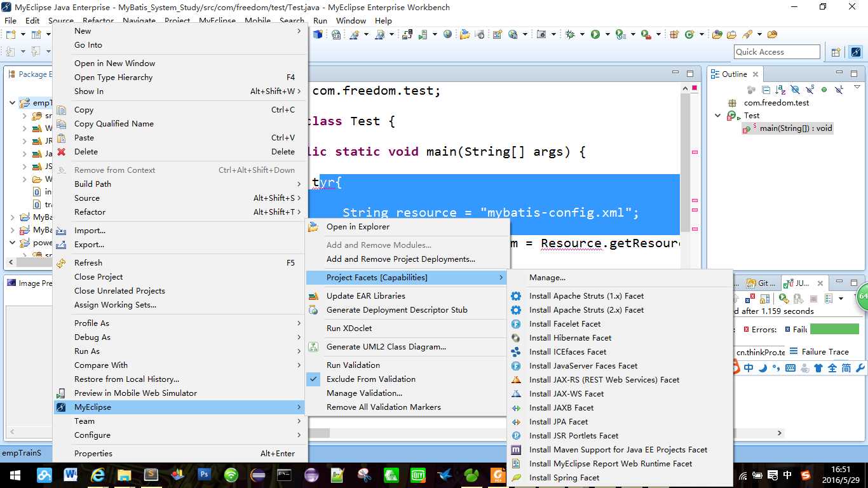Screen dimensions: 868x488
Task: Click the Open Perspective icon beside Quick Access
Action: [x=836, y=52]
